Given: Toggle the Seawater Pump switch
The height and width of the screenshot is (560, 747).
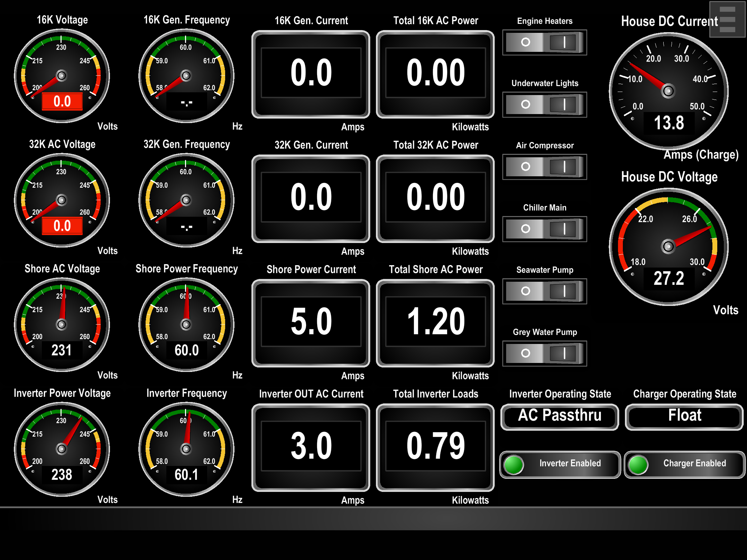Looking at the screenshot, I should (x=544, y=291).
